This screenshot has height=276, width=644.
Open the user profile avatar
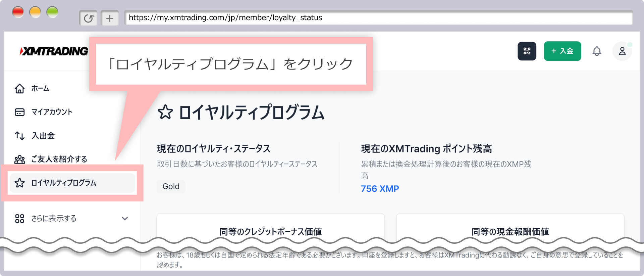pyautogui.click(x=622, y=51)
